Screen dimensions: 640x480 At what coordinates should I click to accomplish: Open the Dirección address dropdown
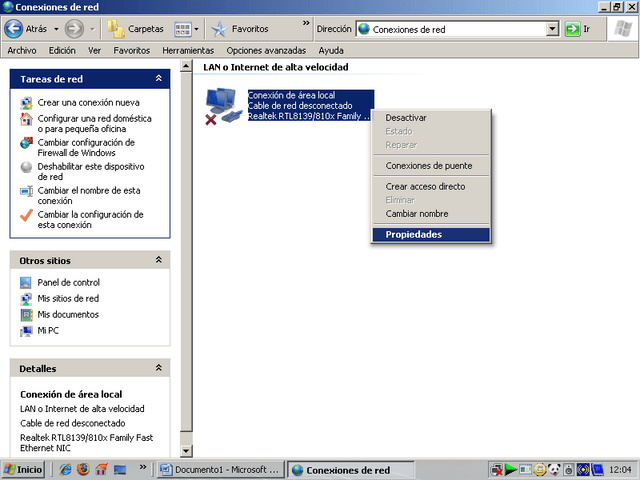pyautogui.click(x=552, y=29)
